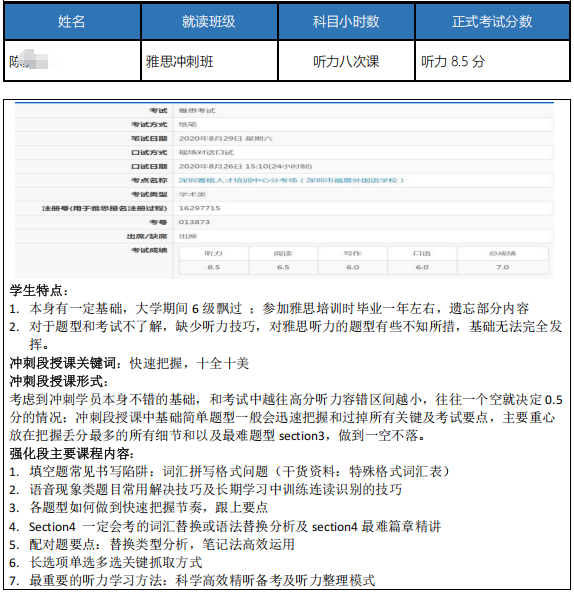The height and width of the screenshot is (597, 574).
Task: Click the 考试方式 row label
Action: pyautogui.click(x=149, y=125)
